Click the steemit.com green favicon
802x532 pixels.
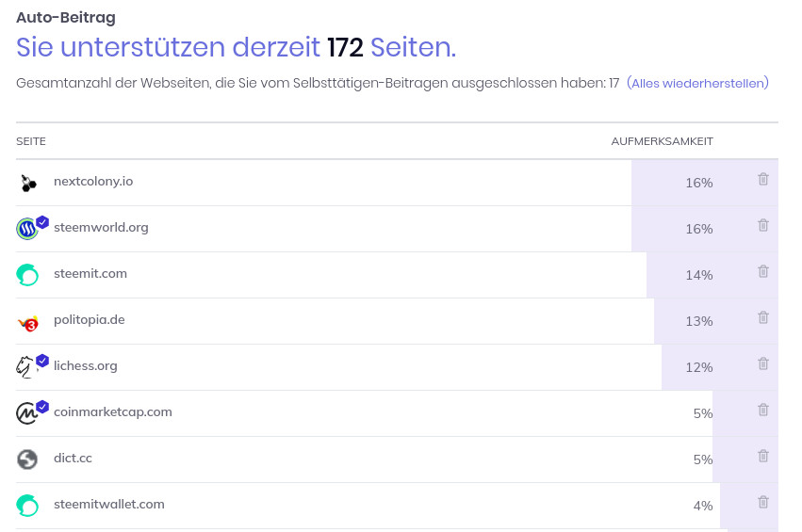[x=27, y=275]
